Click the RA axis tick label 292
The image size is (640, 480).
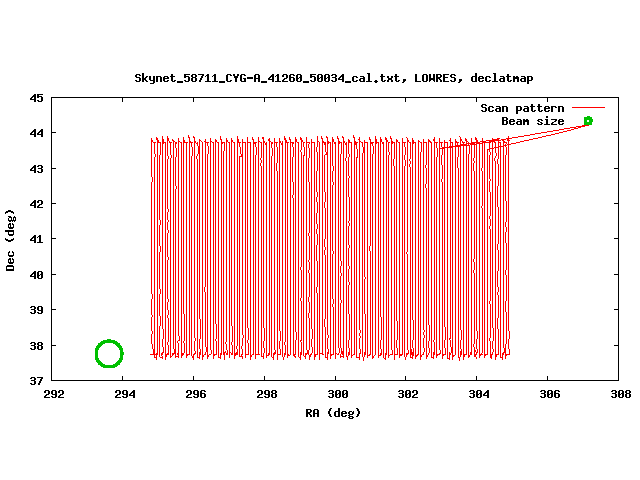53,394
